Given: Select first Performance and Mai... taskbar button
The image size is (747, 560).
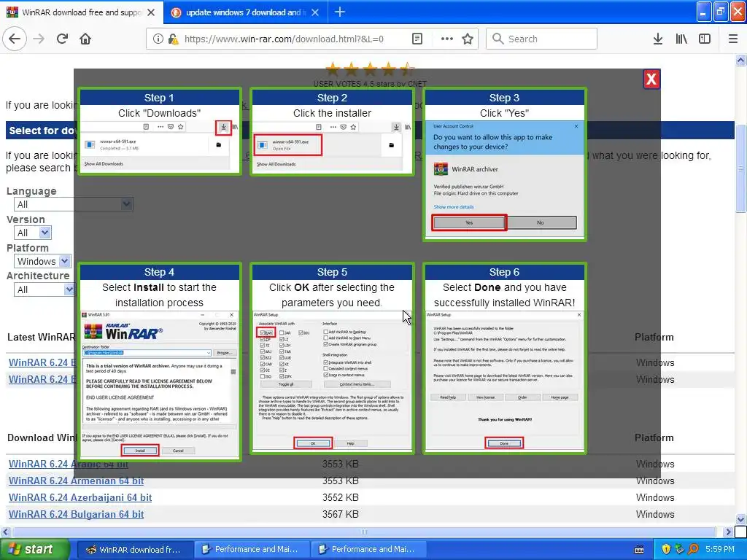Looking at the screenshot, I should [x=251, y=550].
